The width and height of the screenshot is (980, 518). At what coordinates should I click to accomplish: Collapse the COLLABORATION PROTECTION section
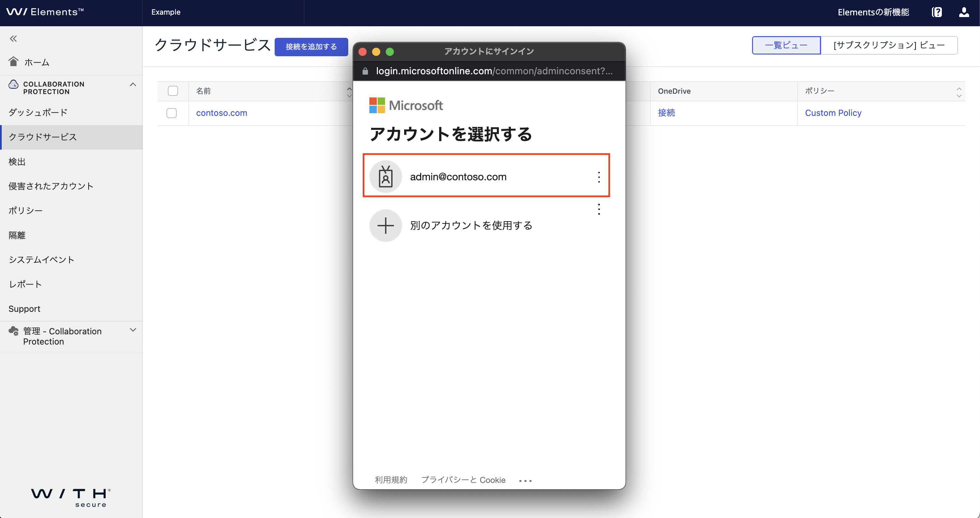(133, 85)
